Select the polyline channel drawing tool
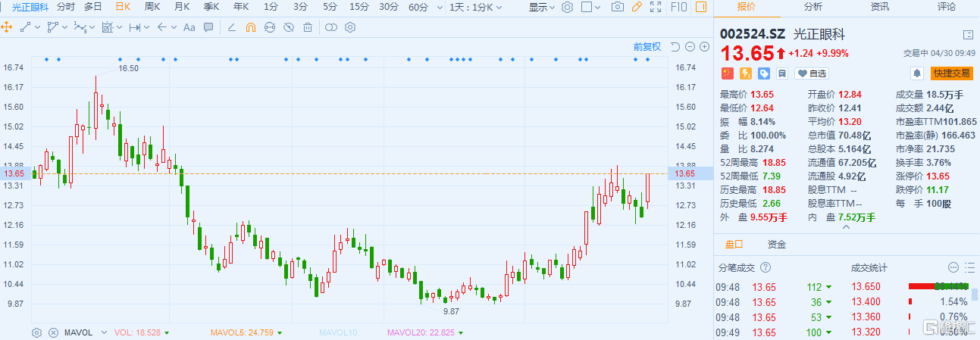 (52, 27)
